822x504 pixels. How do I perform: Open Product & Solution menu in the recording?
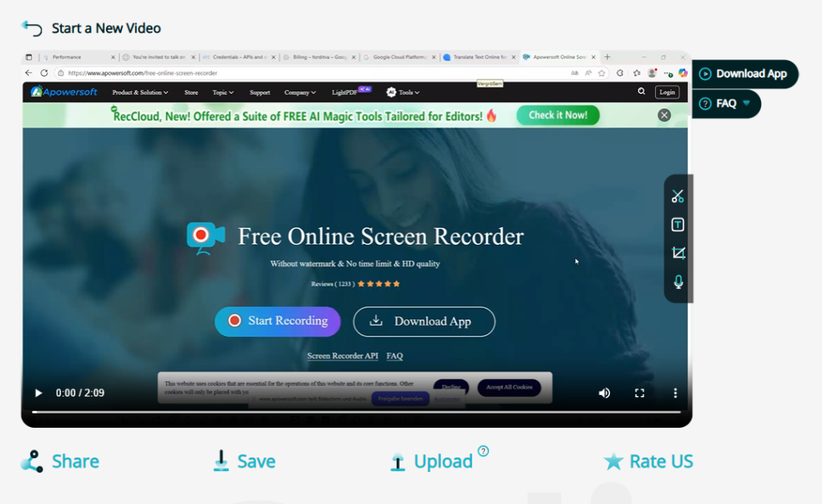tap(140, 92)
